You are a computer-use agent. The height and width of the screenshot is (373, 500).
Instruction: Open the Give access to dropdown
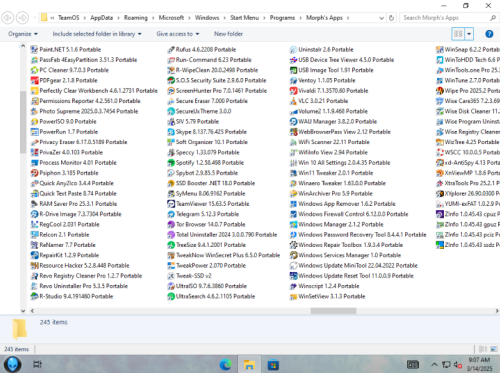coord(178,34)
